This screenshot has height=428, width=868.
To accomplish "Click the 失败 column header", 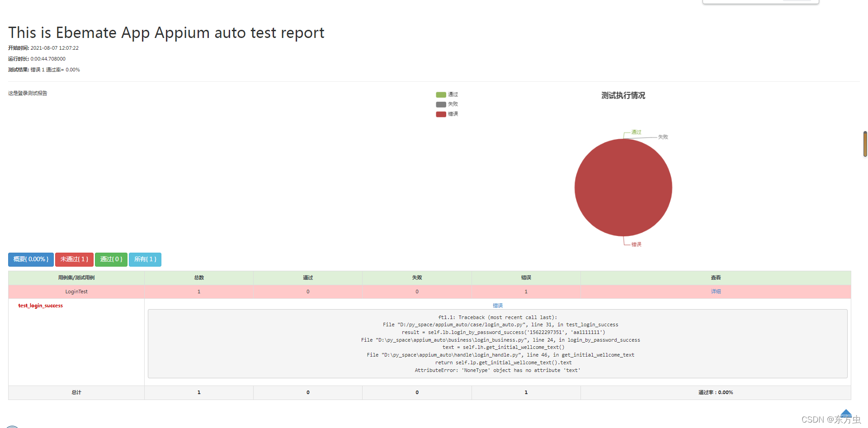I will 417,277.
